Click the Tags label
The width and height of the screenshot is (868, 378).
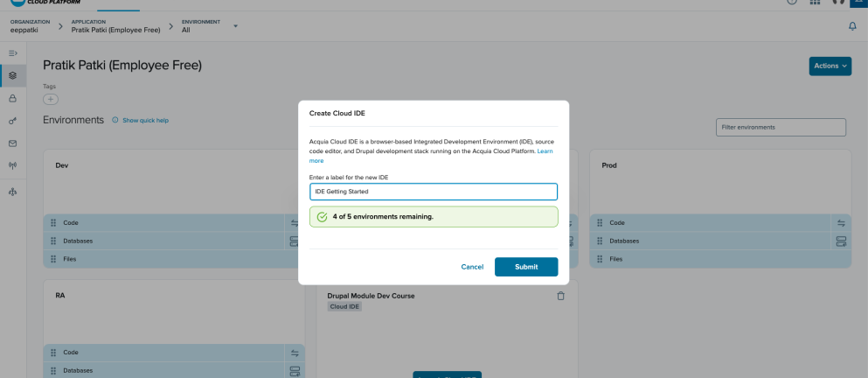coord(49,87)
